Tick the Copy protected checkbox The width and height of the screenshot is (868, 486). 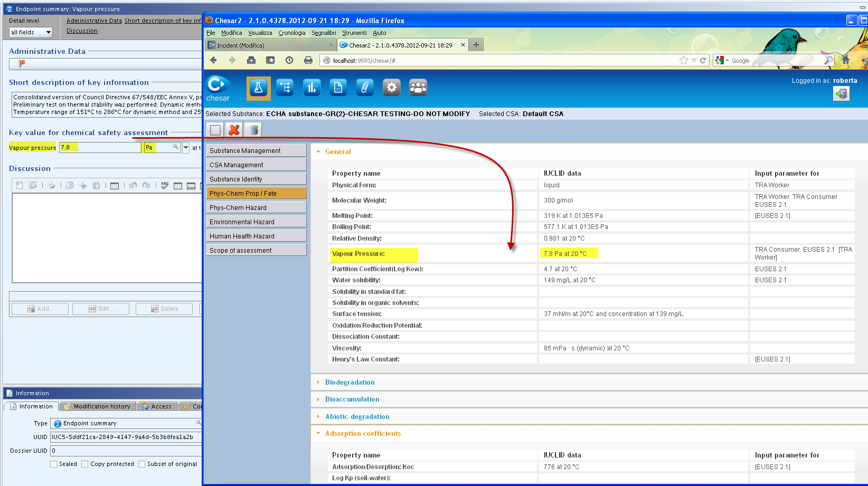tap(84, 464)
